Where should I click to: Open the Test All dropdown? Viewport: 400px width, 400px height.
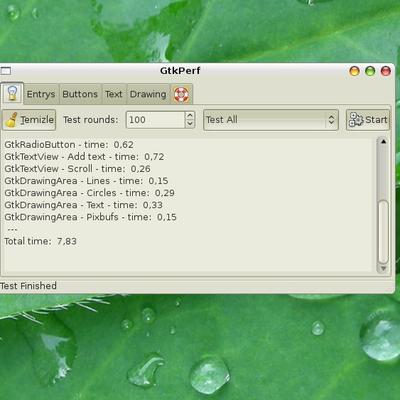[x=271, y=120]
